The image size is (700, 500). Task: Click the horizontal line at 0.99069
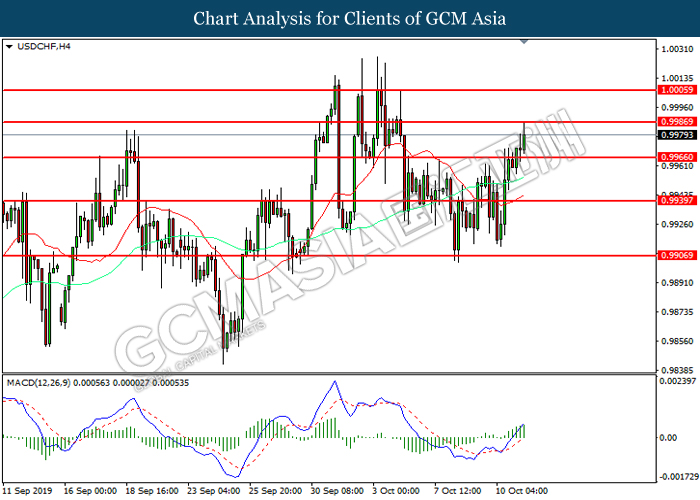[329, 256]
